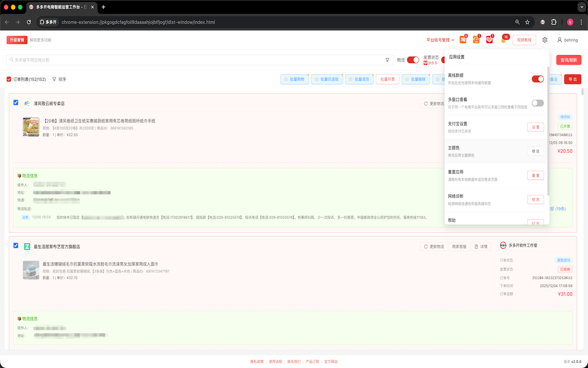Open the notification bell with badge 16
This screenshot has height=368, width=588.
coord(503,40)
